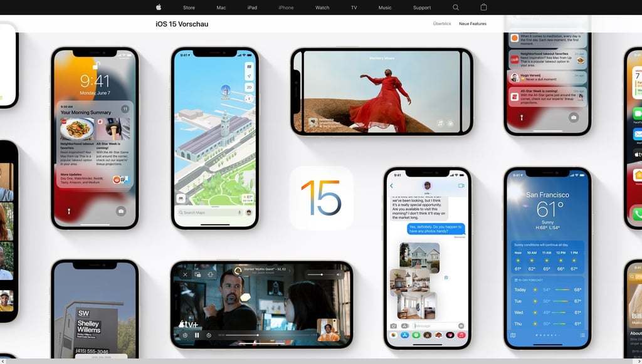The height and width of the screenshot is (364, 642).
Task: Tap back chevron in Messages phone
Action: pos(391,185)
